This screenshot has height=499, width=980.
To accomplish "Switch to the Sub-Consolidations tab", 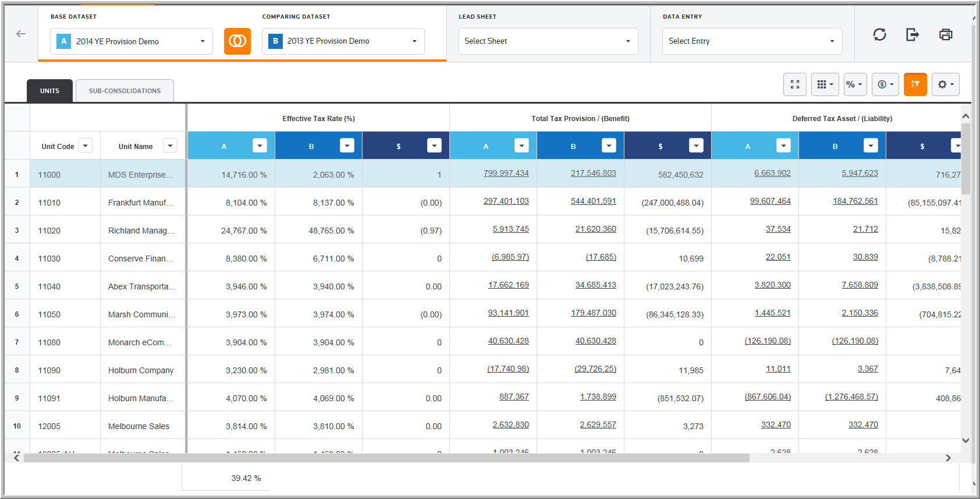I will (x=125, y=91).
